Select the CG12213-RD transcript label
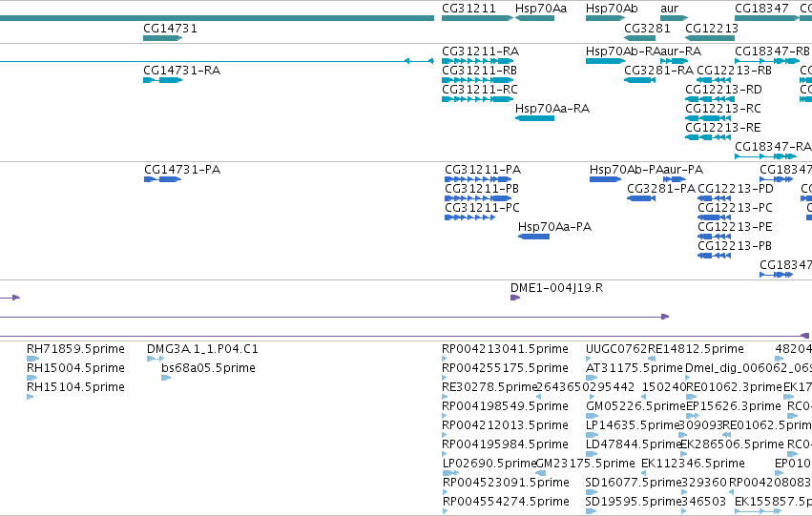Screen dimensions: 812x516 pos(723,90)
